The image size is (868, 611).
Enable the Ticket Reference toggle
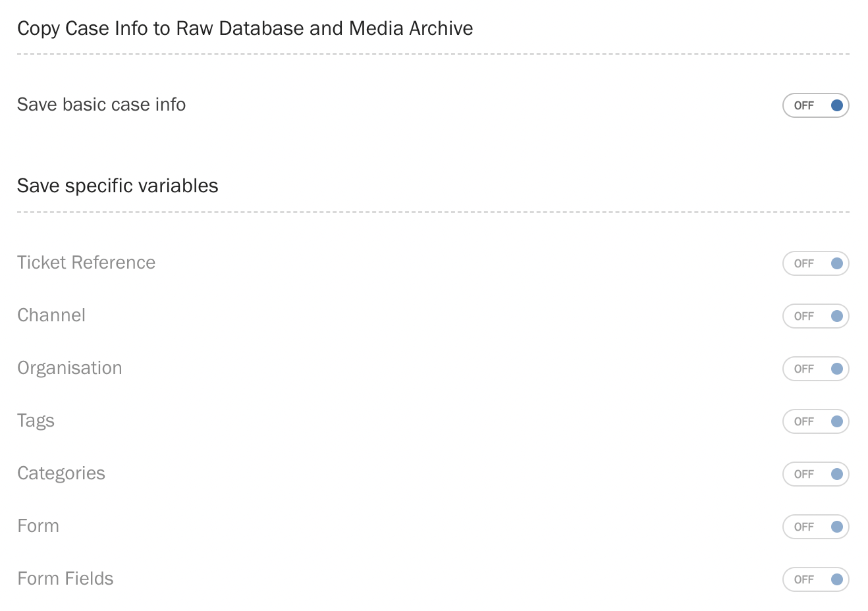tap(815, 263)
